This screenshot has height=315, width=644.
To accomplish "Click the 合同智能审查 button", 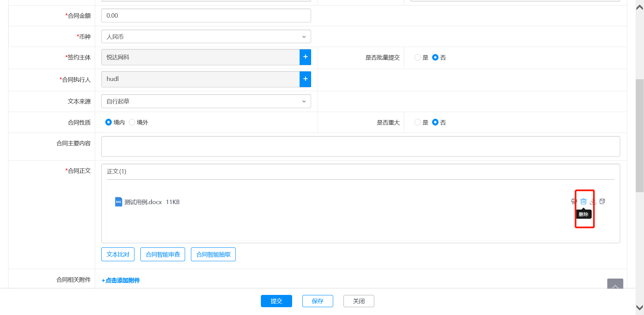I will 163,254.
